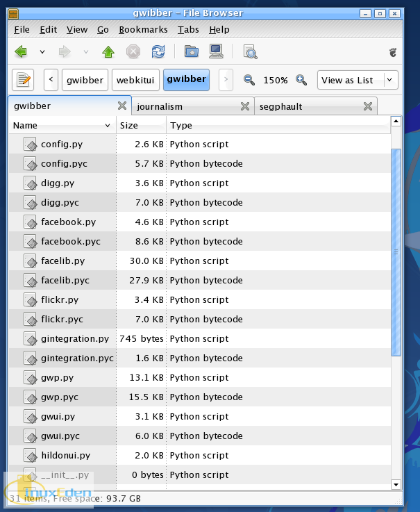Open the File menu
Viewport: 420px width, 512px height.
tap(22, 30)
